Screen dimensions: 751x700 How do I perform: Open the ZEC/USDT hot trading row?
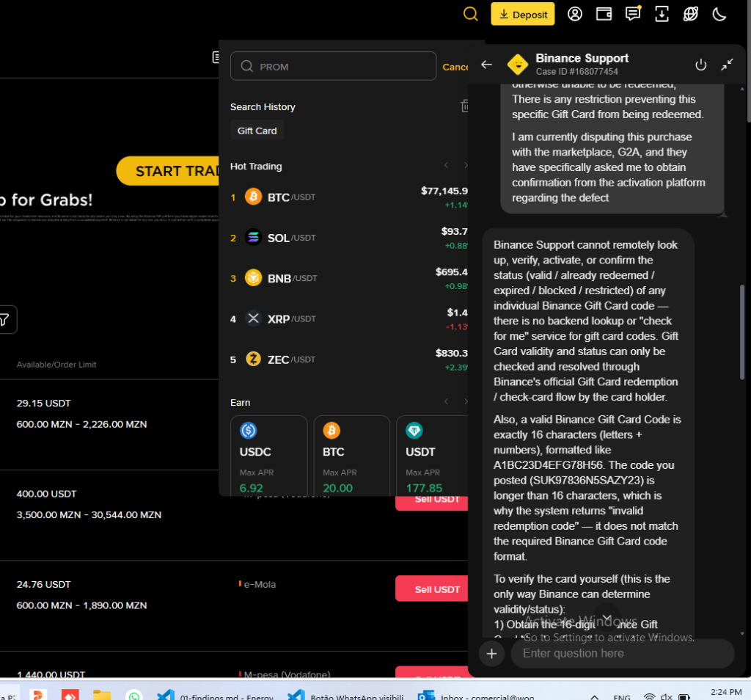pos(348,360)
